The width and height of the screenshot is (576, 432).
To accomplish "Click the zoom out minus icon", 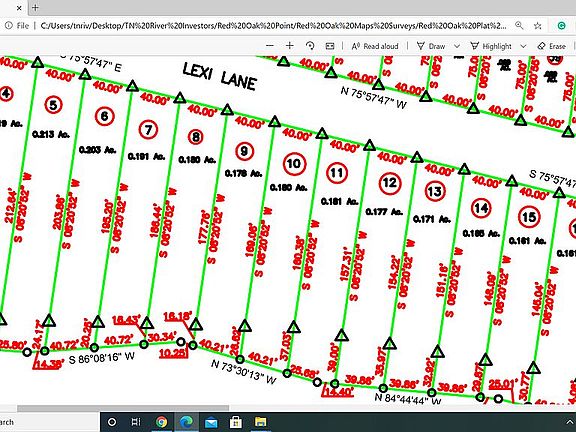I will 270,46.
